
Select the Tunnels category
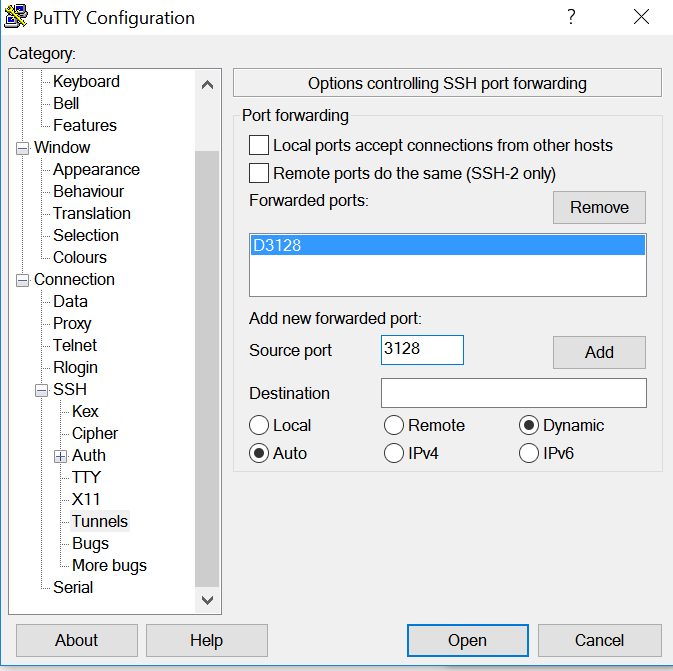(x=100, y=521)
